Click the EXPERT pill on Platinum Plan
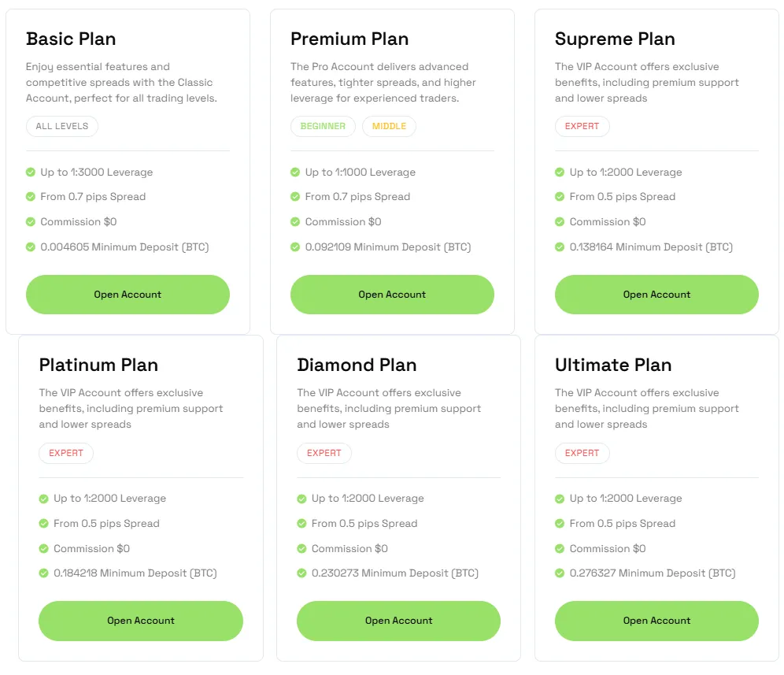Image resolution: width=784 pixels, height=675 pixels. 66,453
